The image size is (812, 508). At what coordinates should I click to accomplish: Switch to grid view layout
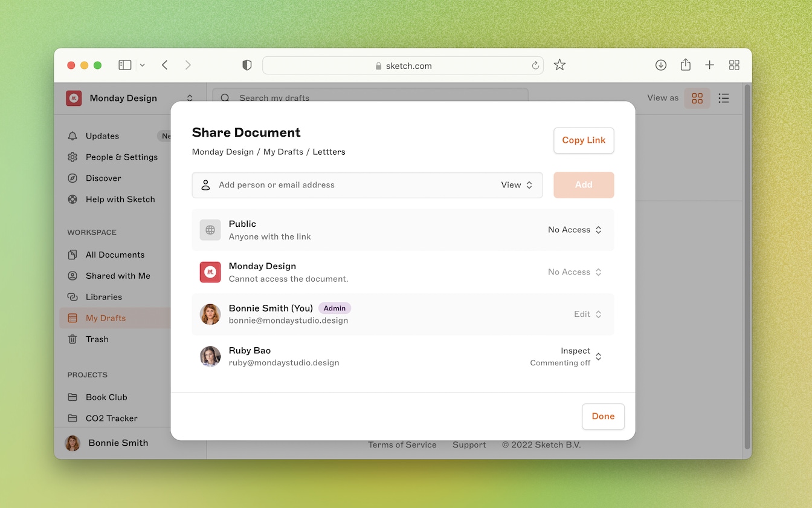(x=697, y=97)
